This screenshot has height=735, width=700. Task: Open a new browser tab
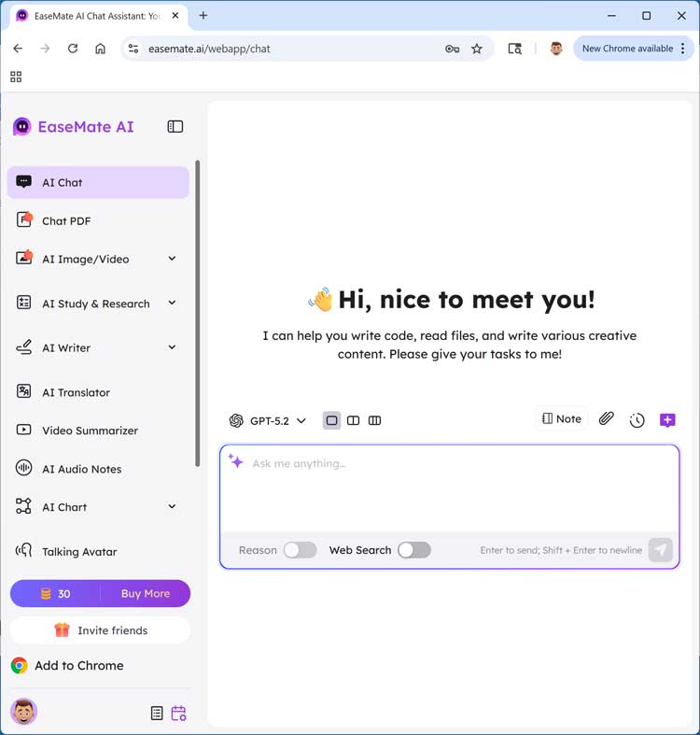pos(203,16)
